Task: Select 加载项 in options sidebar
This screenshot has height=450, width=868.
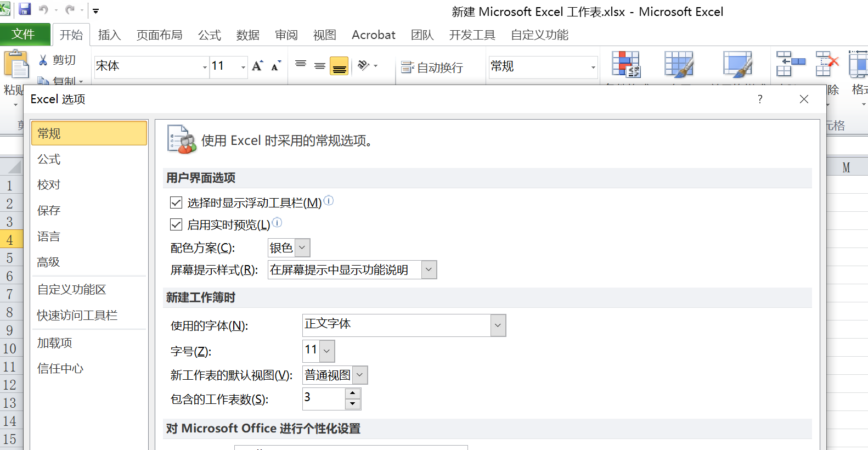Action: pyautogui.click(x=89, y=343)
